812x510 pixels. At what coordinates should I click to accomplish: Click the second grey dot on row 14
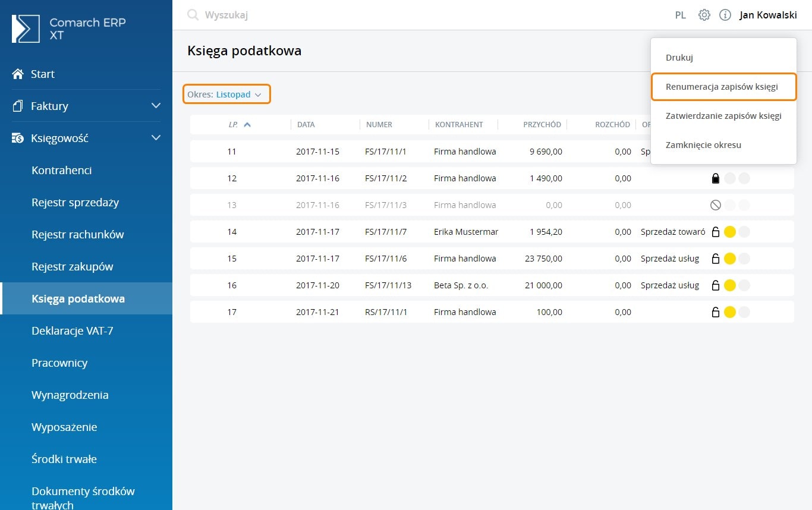(x=744, y=232)
